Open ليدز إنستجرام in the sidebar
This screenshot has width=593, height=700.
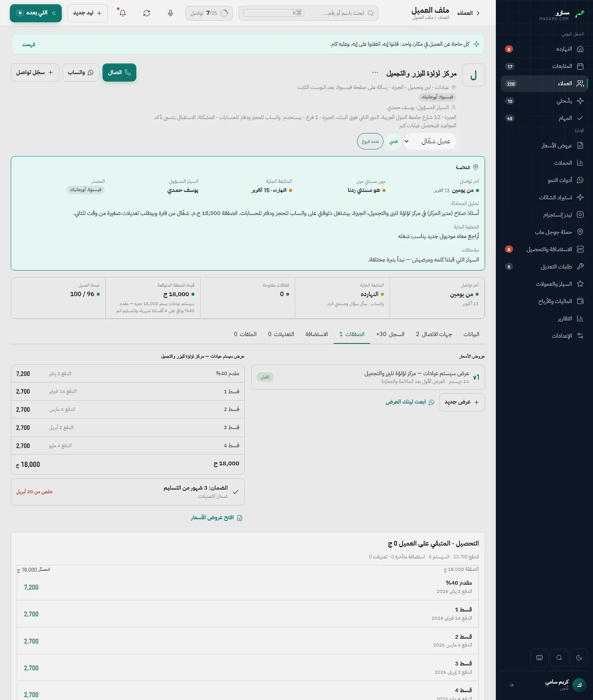pos(544,215)
